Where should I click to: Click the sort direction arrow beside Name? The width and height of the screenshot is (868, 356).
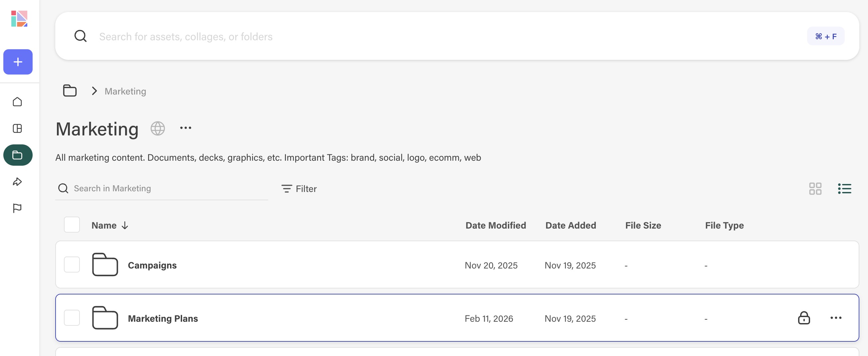tap(125, 226)
